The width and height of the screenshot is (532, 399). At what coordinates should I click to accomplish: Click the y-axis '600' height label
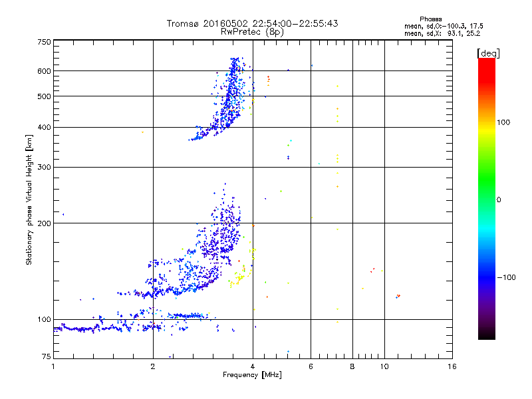[44, 71]
